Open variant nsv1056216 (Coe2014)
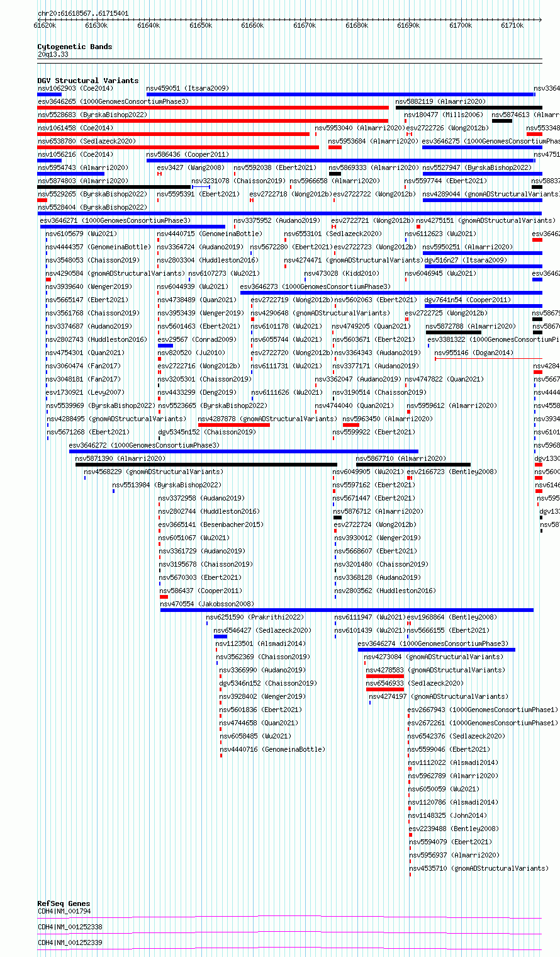 click(x=76, y=155)
